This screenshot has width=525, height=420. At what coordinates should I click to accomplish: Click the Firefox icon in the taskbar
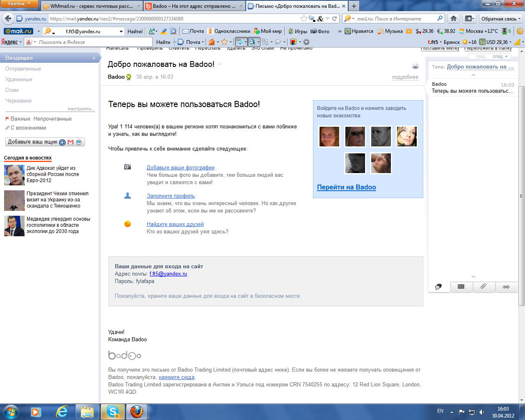(x=136, y=411)
